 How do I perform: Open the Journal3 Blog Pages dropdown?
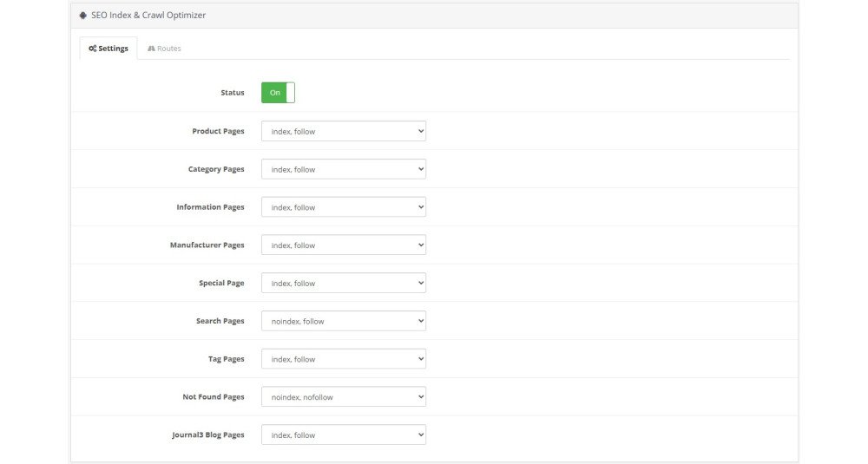point(343,435)
